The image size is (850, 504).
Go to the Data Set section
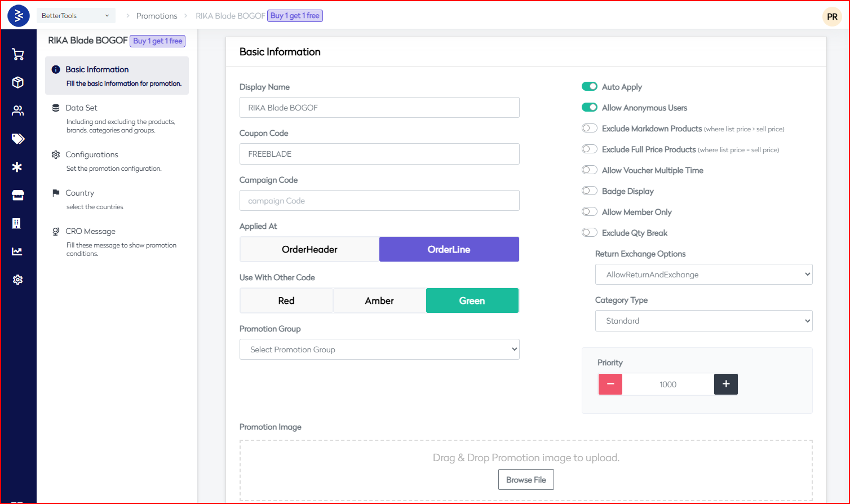[x=82, y=108]
